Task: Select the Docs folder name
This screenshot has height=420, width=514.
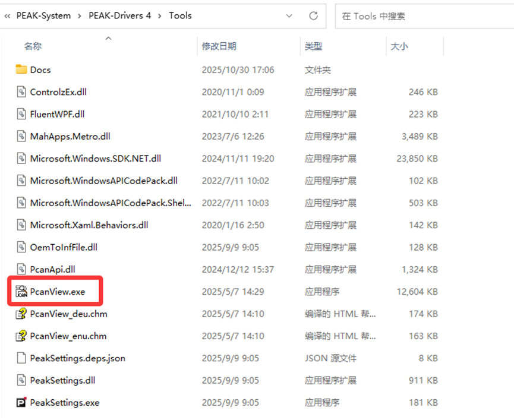Action: tap(40, 70)
